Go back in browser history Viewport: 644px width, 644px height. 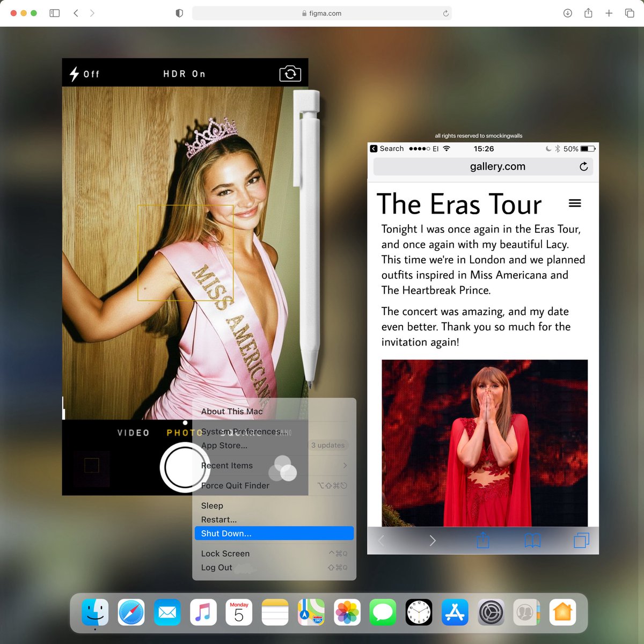point(76,13)
